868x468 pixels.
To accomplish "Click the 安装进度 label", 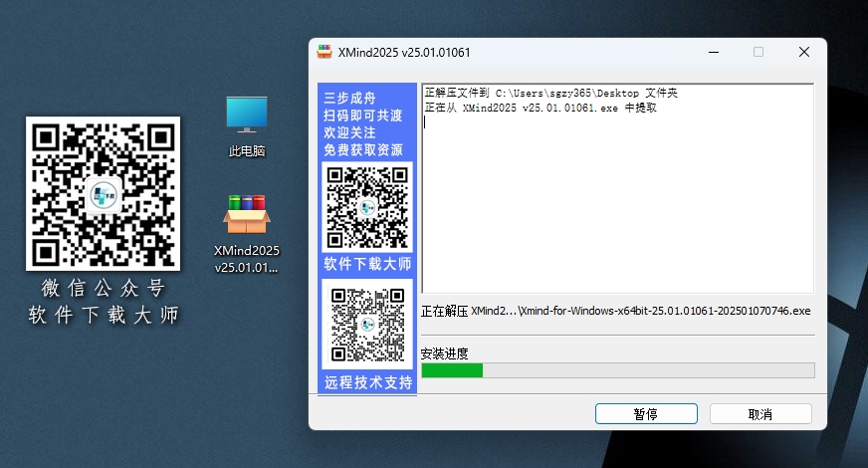I will coord(445,353).
